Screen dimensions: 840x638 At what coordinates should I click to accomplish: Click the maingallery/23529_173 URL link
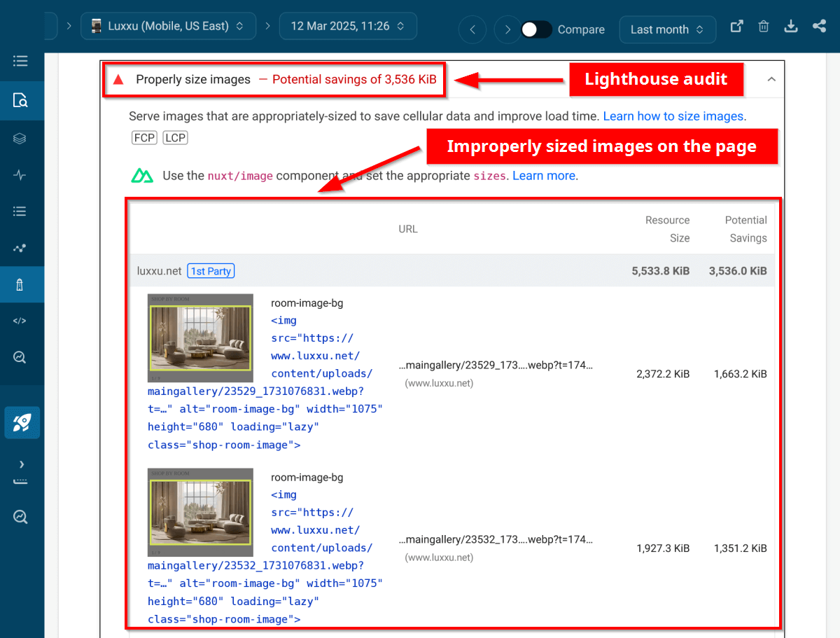tap(496, 365)
